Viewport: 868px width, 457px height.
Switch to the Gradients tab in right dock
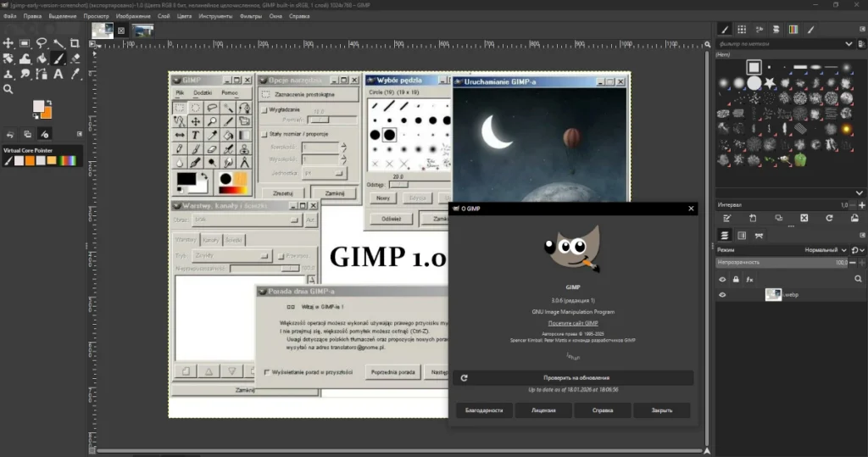point(793,30)
